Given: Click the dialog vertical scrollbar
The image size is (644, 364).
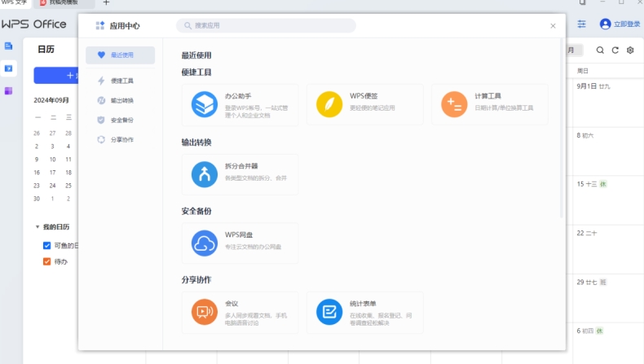Looking at the screenshot, I should [x=562, y=127].
